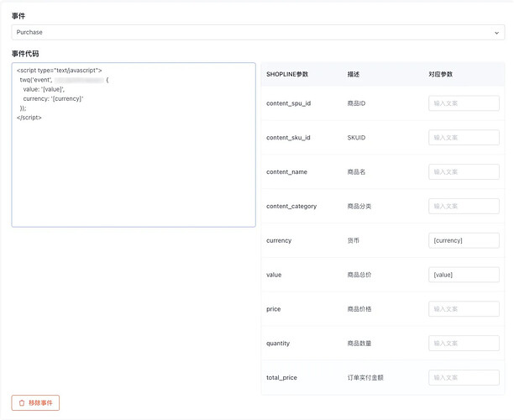Image resolution: width=514 pixels, height=420 pixels.
Task: Click the content_name mapping input box
Action: 464,172
